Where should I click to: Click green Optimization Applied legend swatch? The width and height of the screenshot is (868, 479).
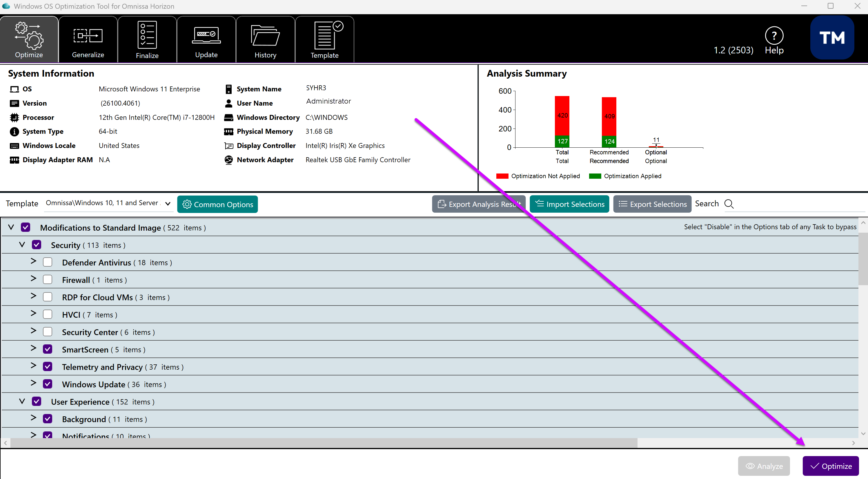coord(595,176)
